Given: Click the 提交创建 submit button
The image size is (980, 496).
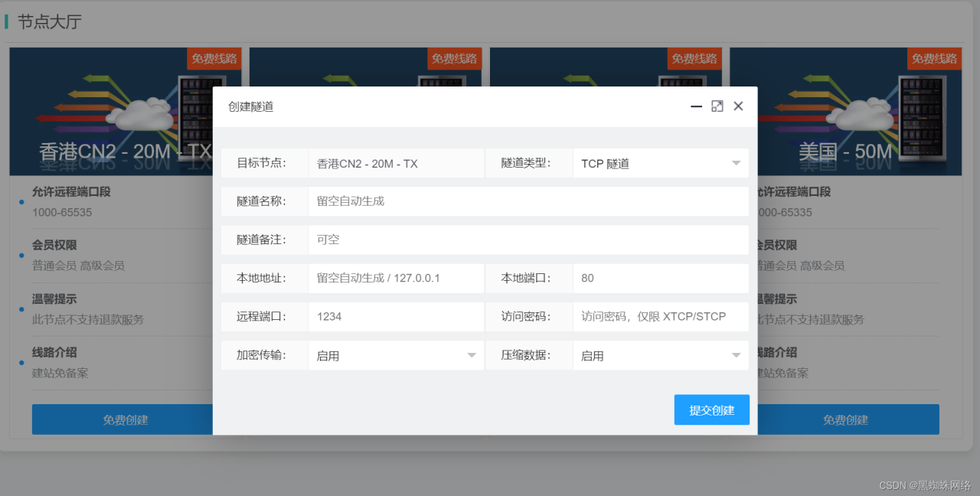Looking at the screenshot, I should pos(711,410).
